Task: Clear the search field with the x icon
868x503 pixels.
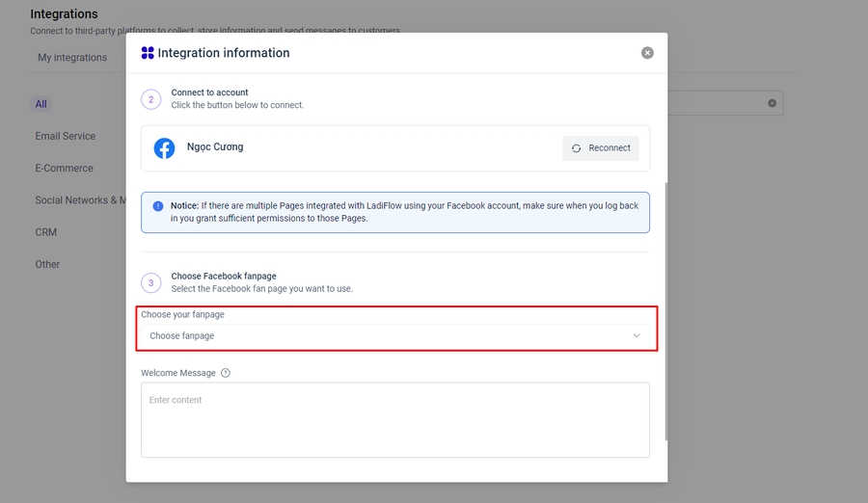Action: pos(772,103)
